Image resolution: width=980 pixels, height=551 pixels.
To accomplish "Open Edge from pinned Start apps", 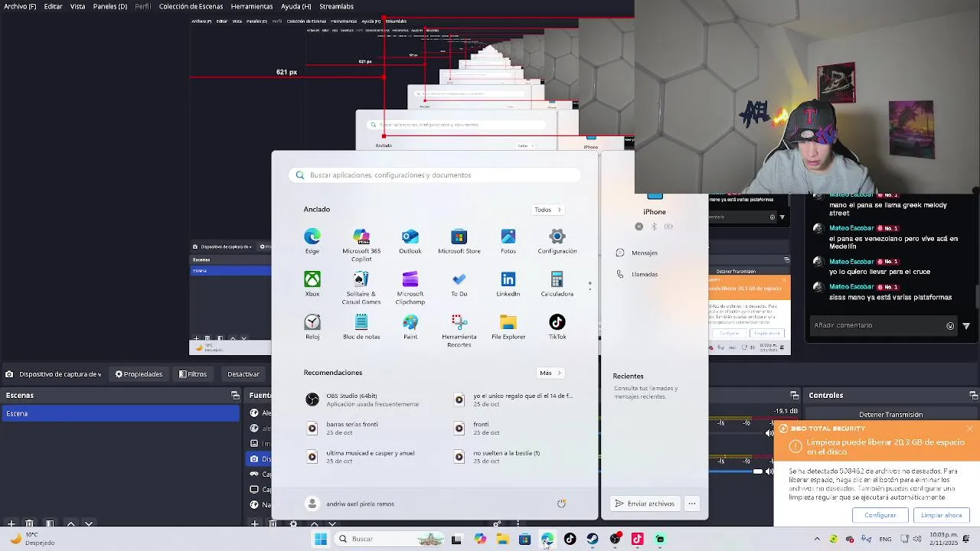I will (312, 241).
